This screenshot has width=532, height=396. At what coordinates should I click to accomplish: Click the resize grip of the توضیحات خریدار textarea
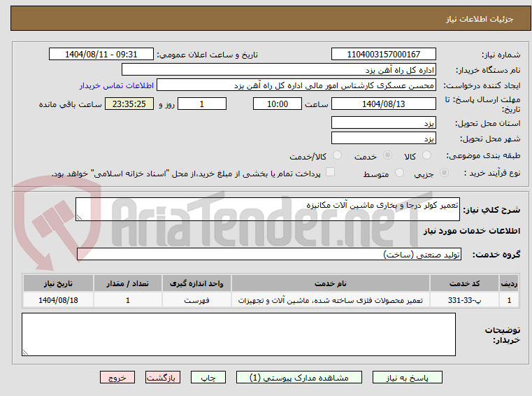click(x=25, y=353)
